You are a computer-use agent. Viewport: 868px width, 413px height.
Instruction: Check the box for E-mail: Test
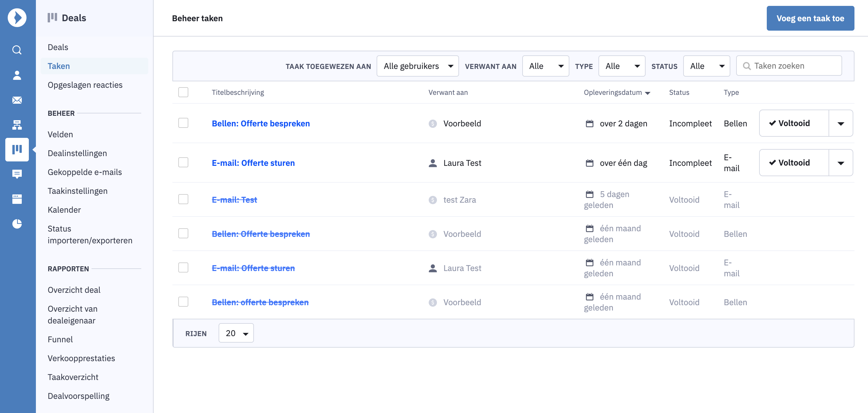(183, 199)
